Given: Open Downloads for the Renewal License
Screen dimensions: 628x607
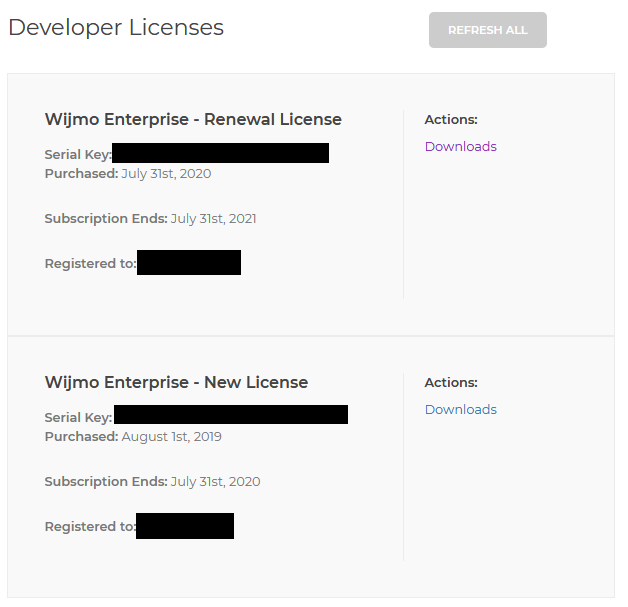Looking at the screenshot, I should point(461,147).
